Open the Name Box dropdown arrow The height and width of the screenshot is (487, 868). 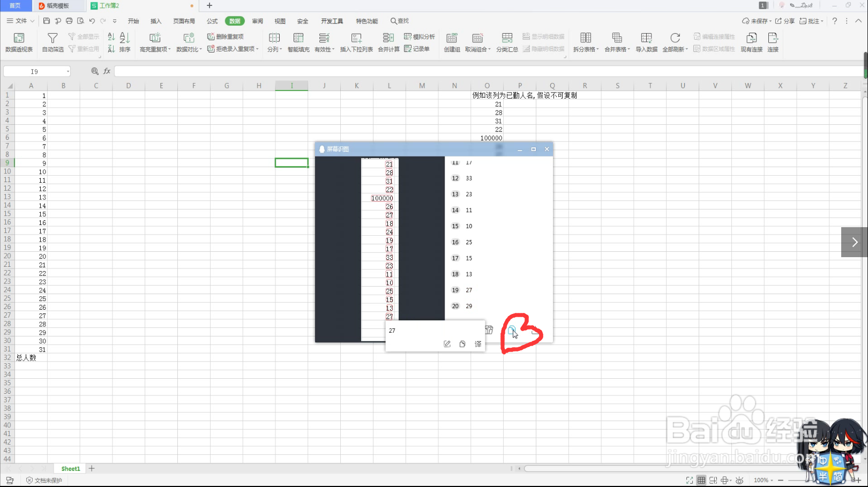68,71
